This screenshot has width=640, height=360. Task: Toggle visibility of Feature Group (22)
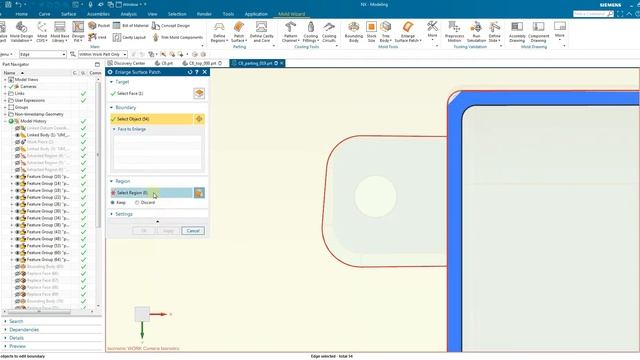[x=18, y=198]
